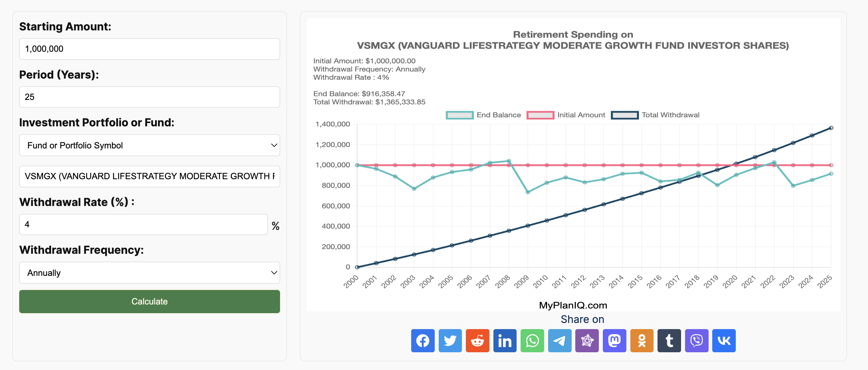Screen dimensions: 868x370
Task: Toggle the End Balance legend series
Action: pyautogui.click(x=484, y=115)
